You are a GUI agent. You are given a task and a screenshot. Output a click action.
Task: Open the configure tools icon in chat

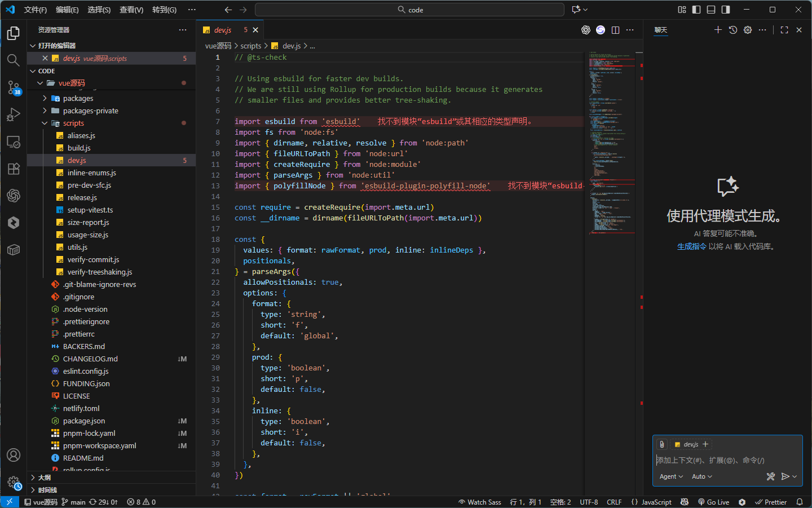[x=771, y=476]
